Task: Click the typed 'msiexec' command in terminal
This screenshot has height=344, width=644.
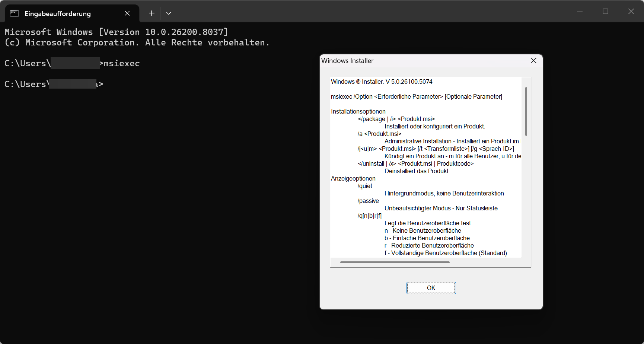Action: 122,63
